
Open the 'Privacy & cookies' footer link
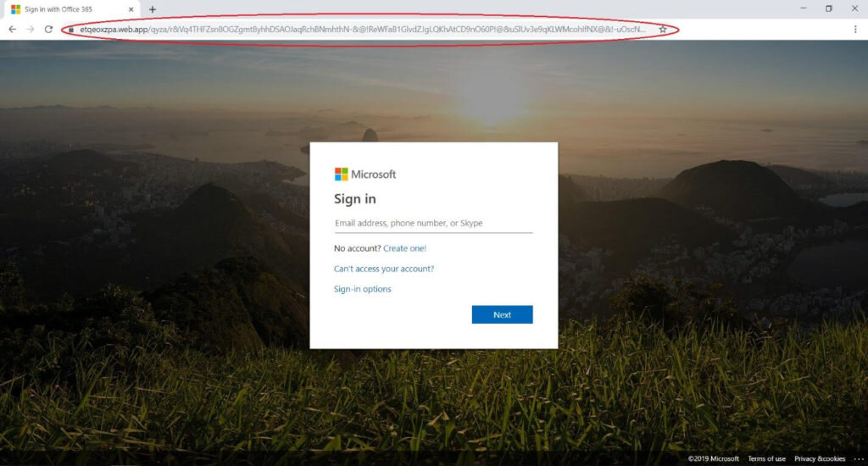click(820, 459)
